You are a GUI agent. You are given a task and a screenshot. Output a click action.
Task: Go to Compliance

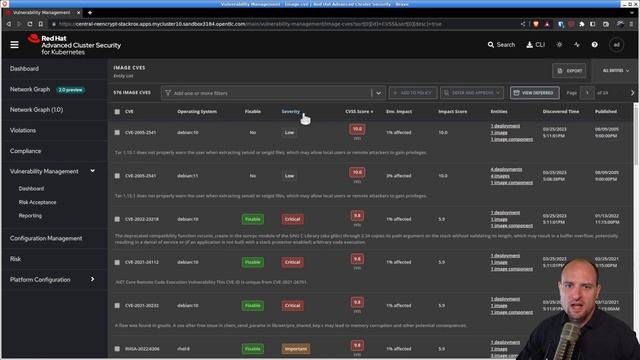(25, 151)
